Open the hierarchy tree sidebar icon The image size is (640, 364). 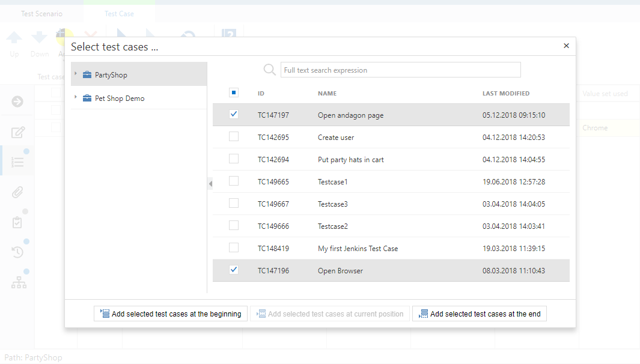[19, 282]
